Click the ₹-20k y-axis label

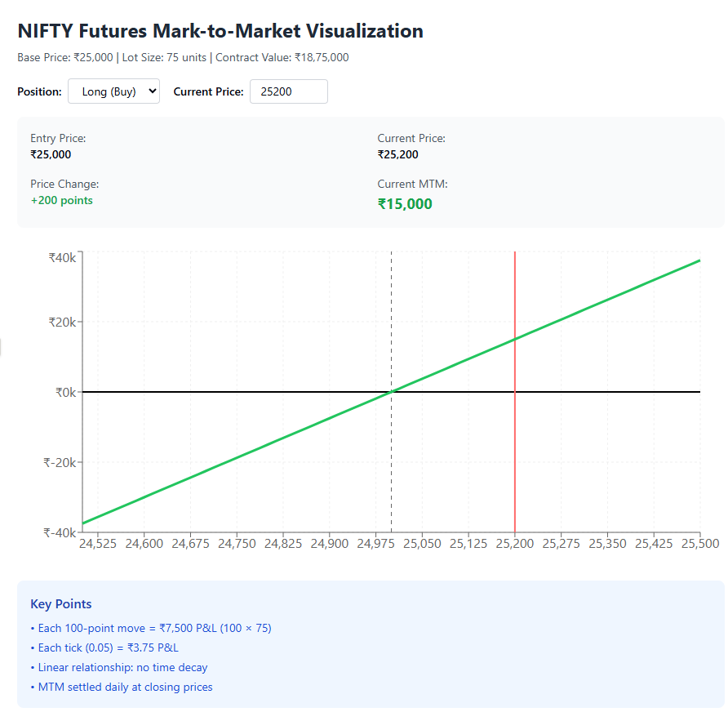click(60, 463)
